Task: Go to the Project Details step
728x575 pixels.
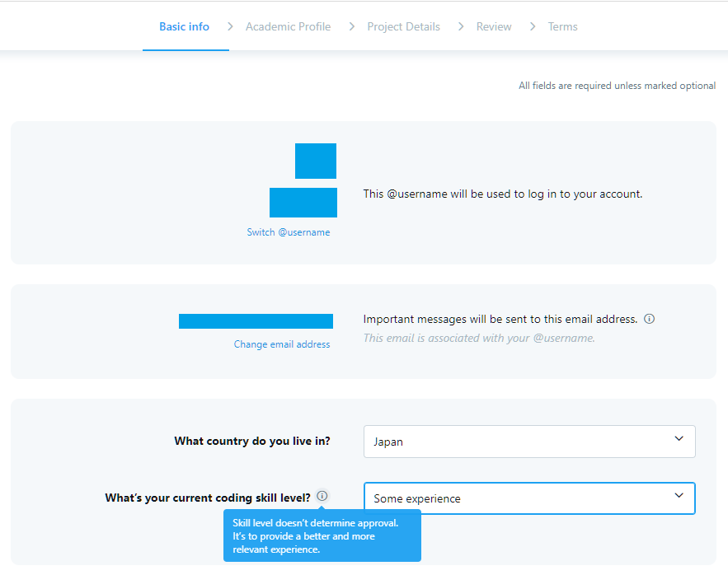Action: coord(403,27)
